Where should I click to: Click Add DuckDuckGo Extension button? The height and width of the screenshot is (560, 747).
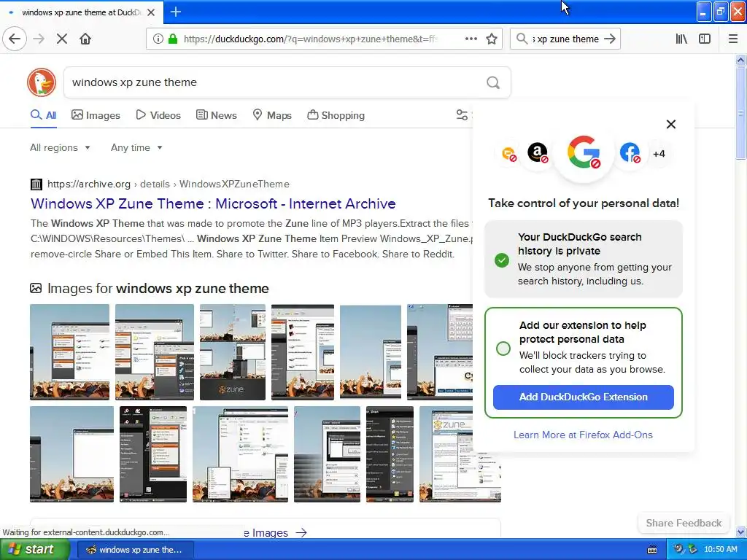pyautogui.click(x=583, y=397)
